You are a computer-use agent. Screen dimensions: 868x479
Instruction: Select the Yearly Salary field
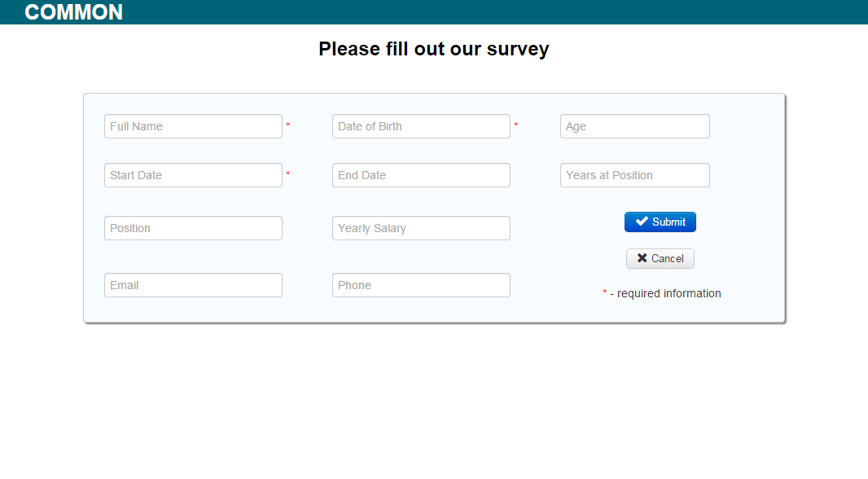pyautogui.click(x=421, y=228)
